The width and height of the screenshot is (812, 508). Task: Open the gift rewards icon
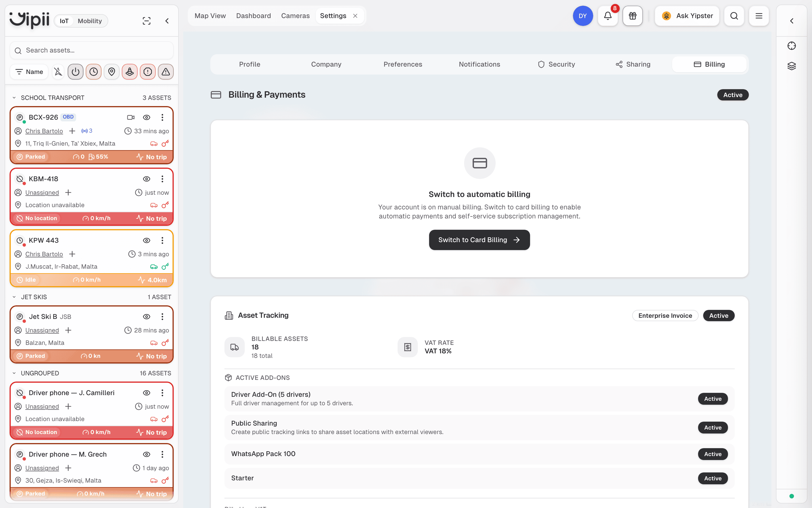coord(632,16)
